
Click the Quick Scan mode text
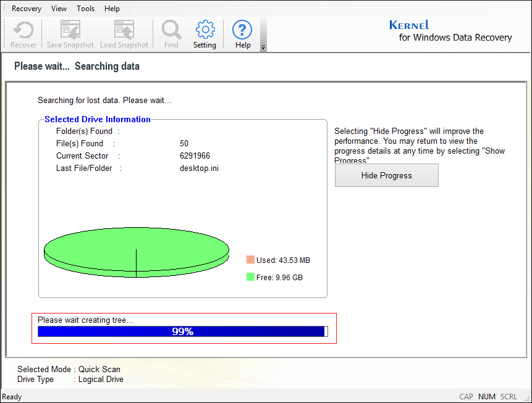tap(99, 369)
